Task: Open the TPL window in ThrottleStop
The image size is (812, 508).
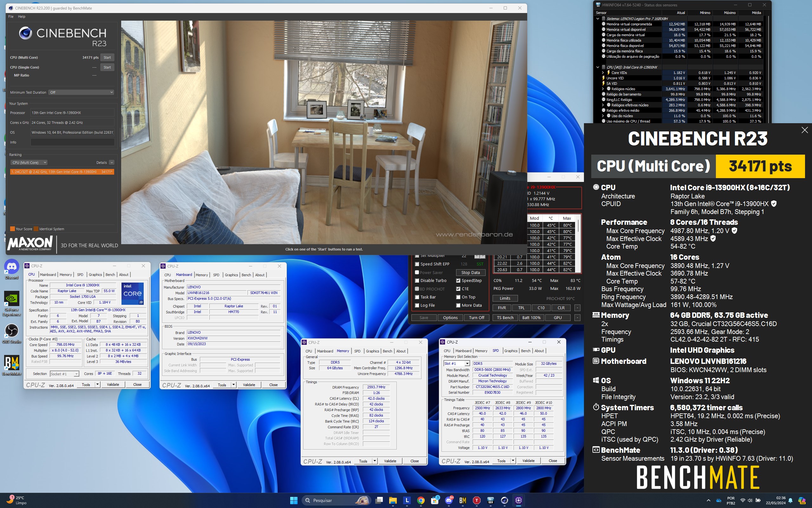Action: pos(521,308)
